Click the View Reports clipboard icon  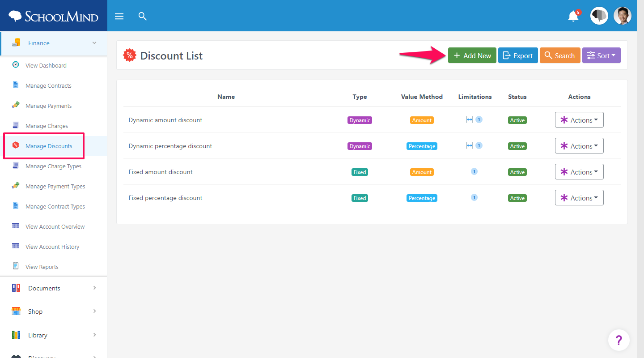16,266
